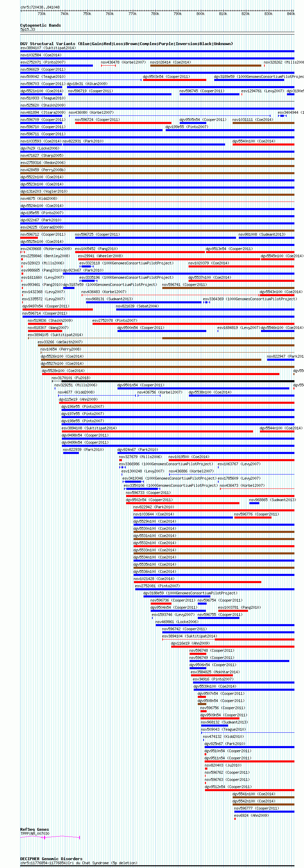
Task: Select nsv981008 (Sudmant2013) label
Action: [x=262, y=234]
